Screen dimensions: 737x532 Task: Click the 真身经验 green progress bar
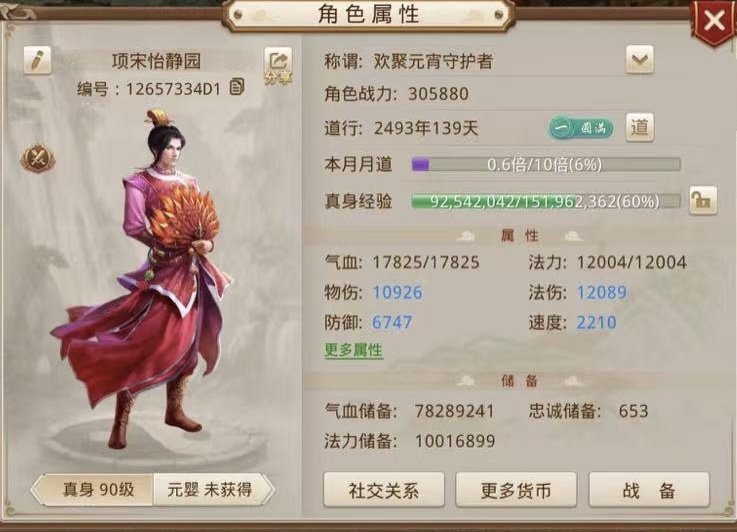pyautogui.click(x=546, y=201)
